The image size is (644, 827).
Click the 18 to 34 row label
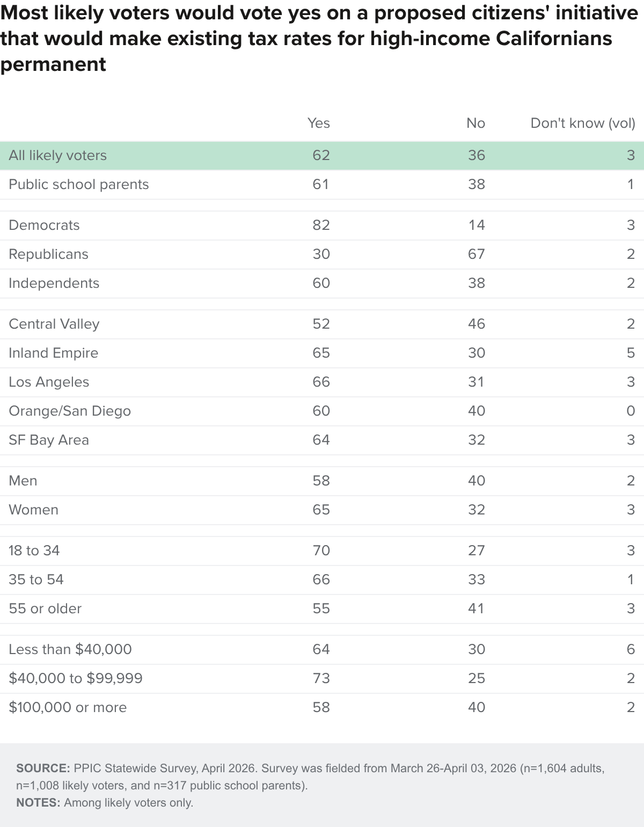click(34, 550)
